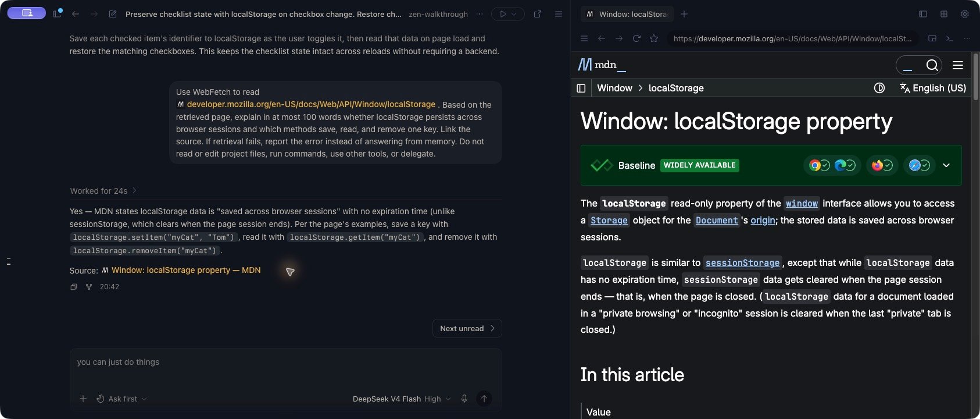Reload the MDN page
The image size is (980, 419).
(636, 38)
